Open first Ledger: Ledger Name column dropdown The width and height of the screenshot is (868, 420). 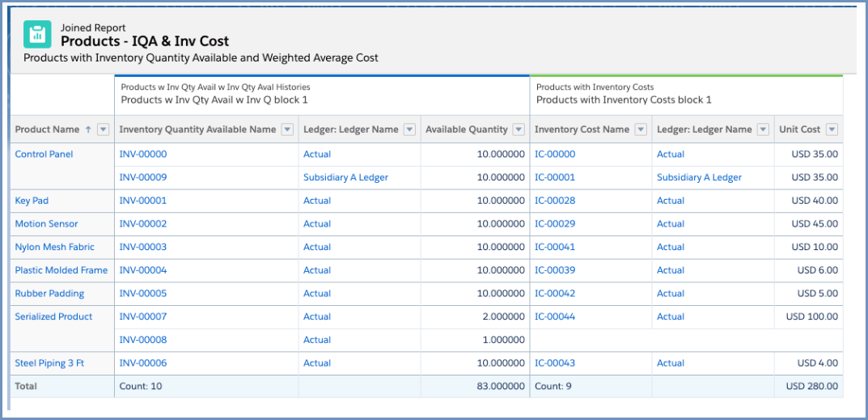point(409,129)
